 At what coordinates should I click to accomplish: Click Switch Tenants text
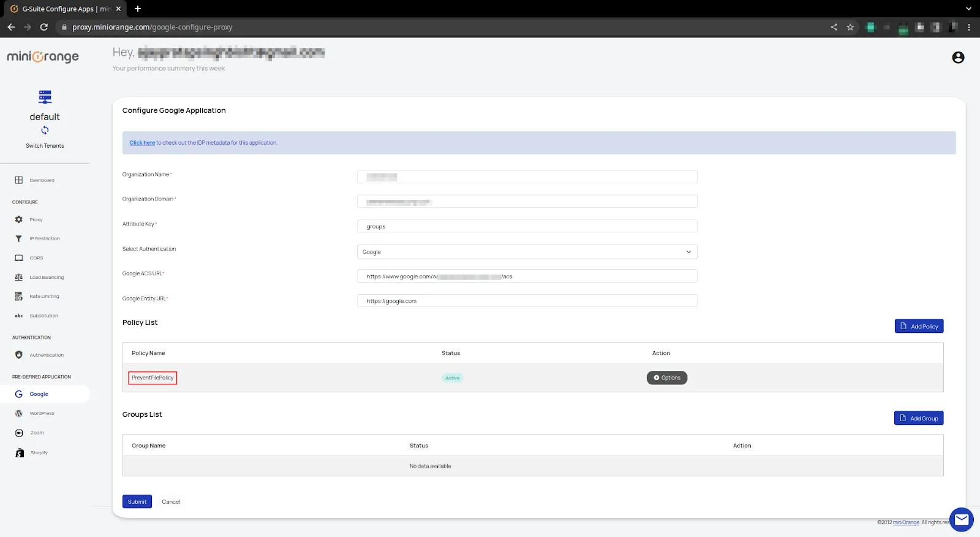click(45, 146)
